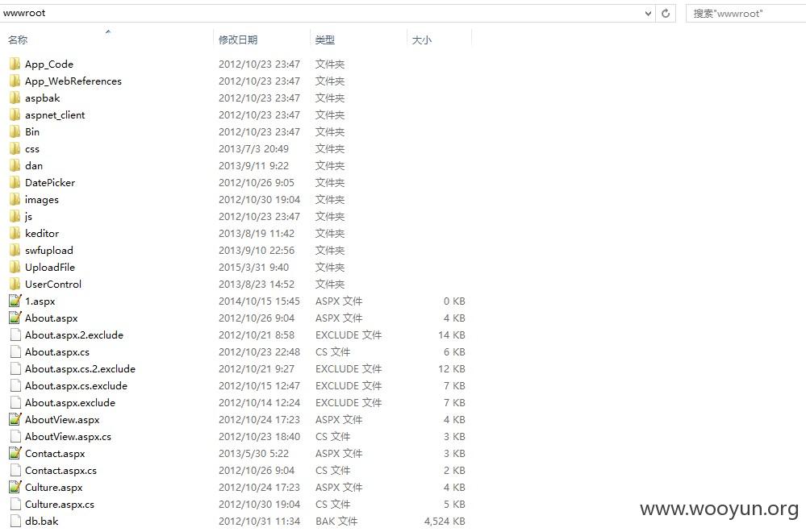Refresh the wwwroot folder view
Image resolution: width=806 pixels, height=532 pixels.
coord(666,14)
